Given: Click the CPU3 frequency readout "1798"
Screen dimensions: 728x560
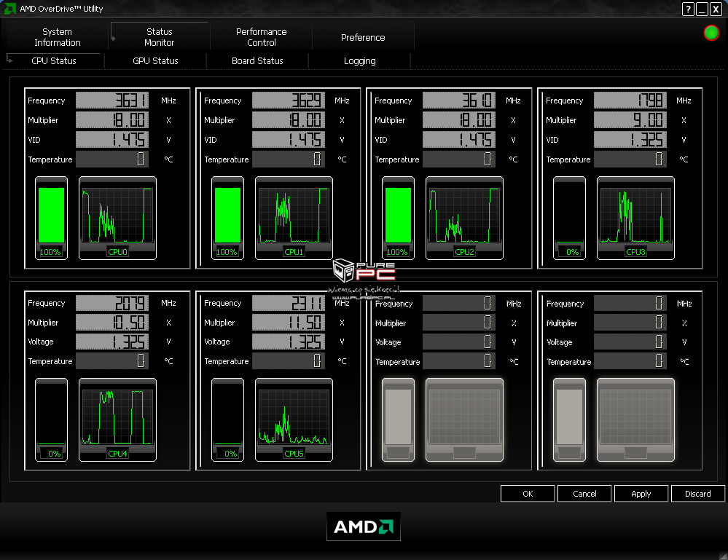Looking at the screenshot, I should tap(630, 100).
